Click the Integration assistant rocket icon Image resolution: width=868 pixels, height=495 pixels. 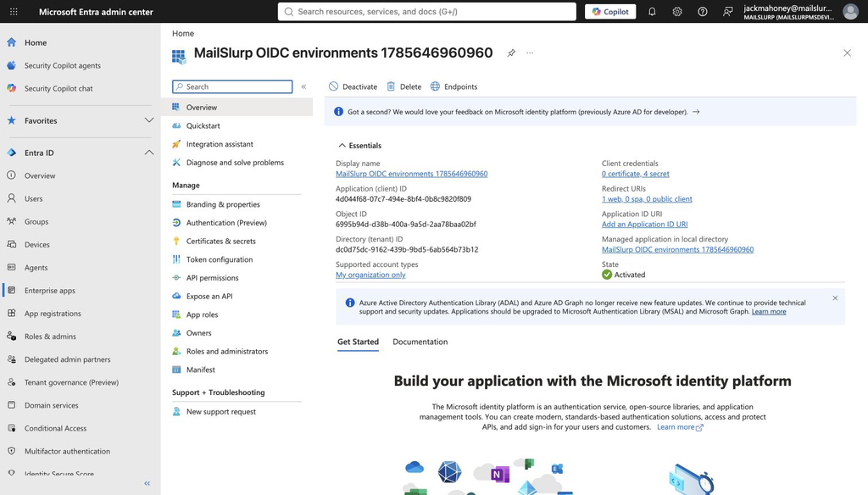176,144
